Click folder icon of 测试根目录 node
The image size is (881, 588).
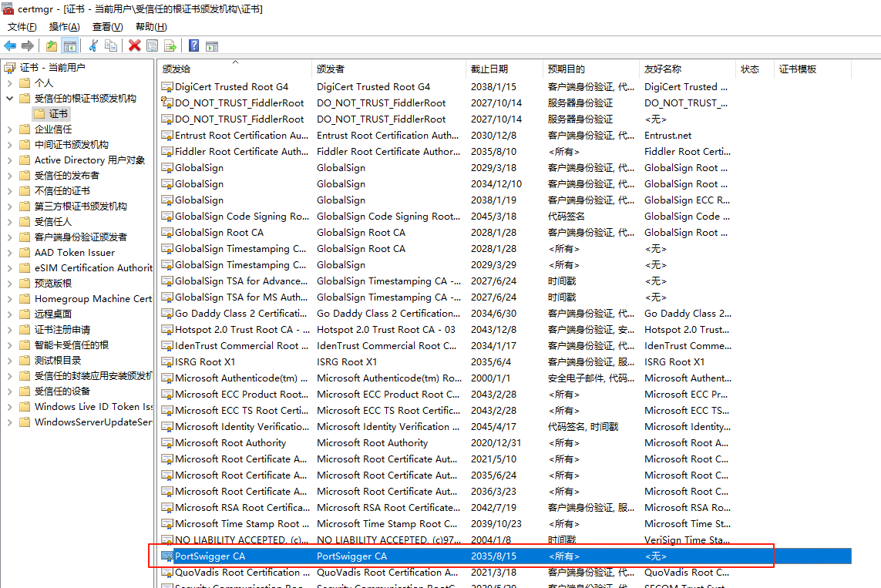click(x=24, y=360)
